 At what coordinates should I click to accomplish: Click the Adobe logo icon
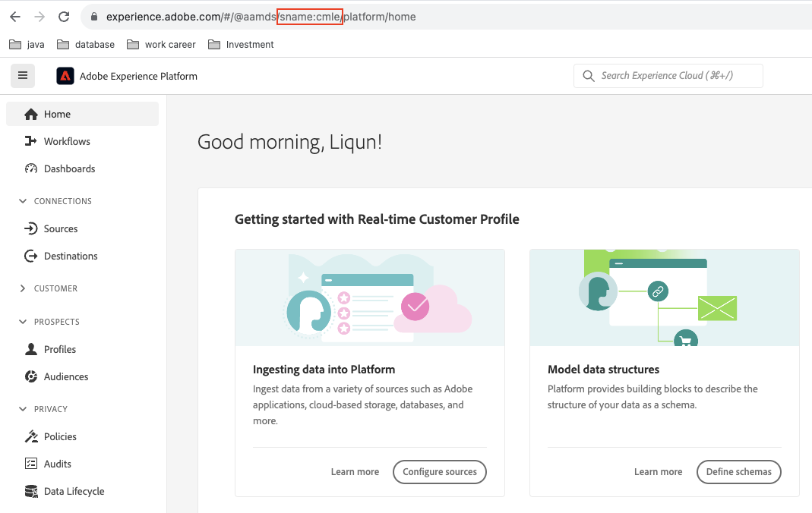click(x=65, y=76)
